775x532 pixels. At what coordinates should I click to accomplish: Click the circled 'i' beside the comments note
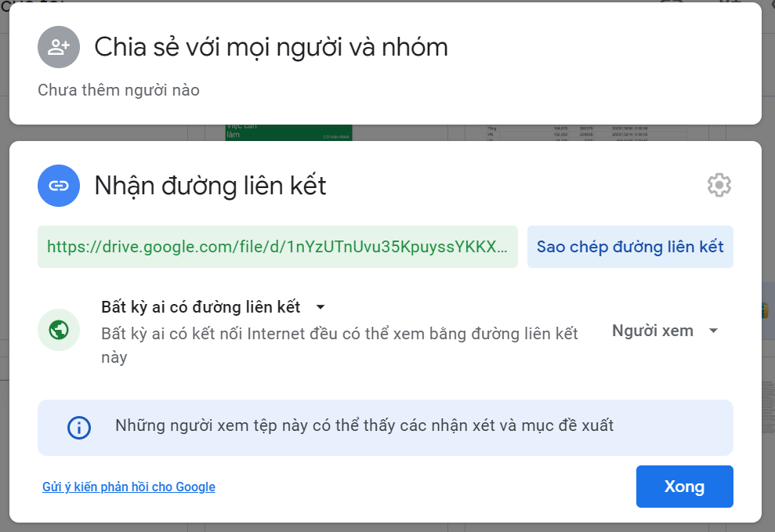78,426
